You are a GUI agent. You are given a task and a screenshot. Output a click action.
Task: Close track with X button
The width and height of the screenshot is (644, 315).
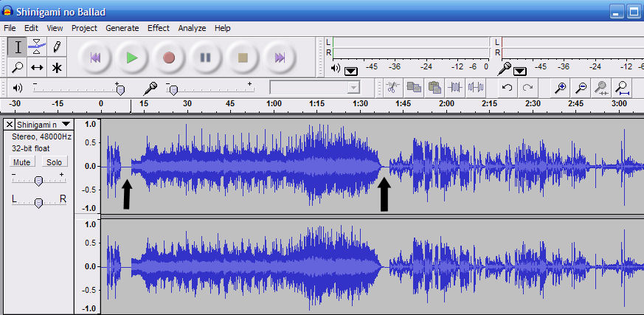pos(10,125)
